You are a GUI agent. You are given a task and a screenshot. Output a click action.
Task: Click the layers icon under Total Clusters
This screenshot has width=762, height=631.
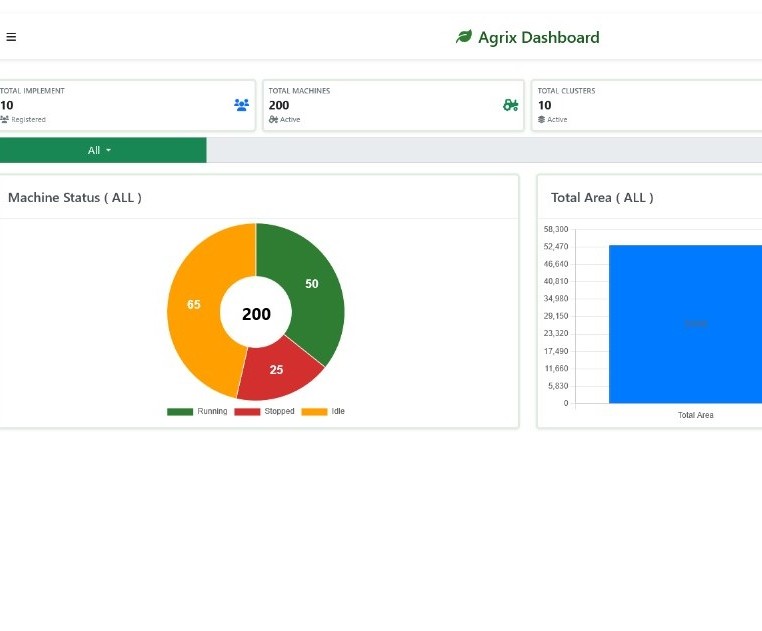(541, 119)
